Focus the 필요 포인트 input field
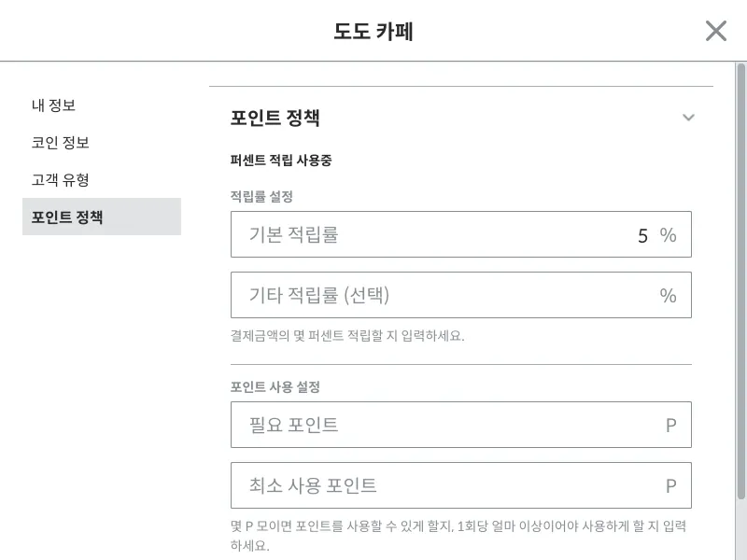 (x=460, y=425)
